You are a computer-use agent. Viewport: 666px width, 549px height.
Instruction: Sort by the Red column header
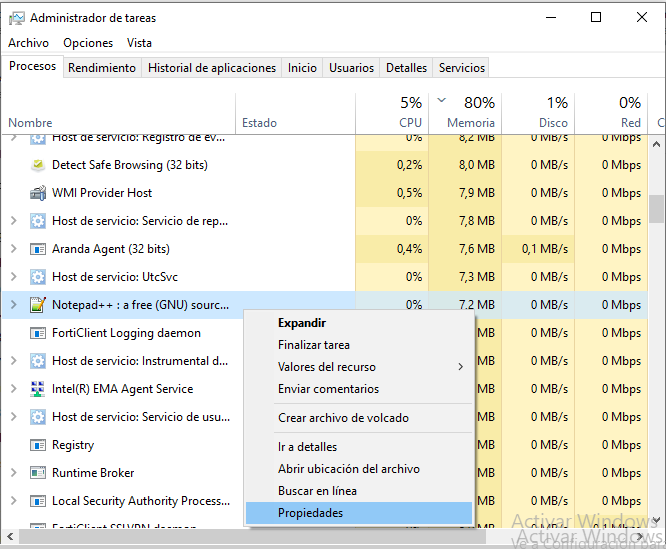tap(611, 113)
